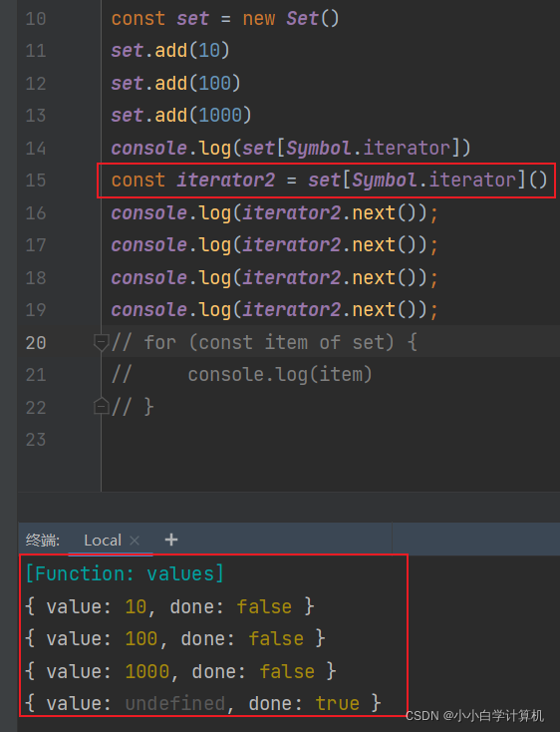This screenshot has width=560, height=732.
Task: Click terminal output with value 10
Action: [x=169, y=606]
